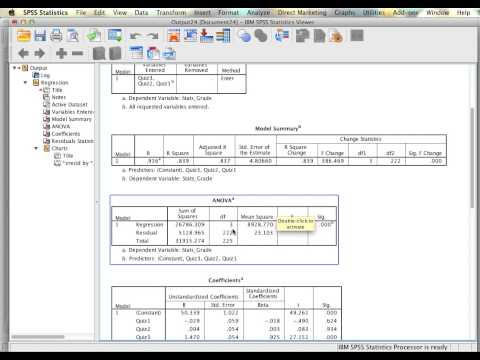This screenshot has height=360, width=480.
Task: Select Title under Regression in the outline
Action: point(57,90)
